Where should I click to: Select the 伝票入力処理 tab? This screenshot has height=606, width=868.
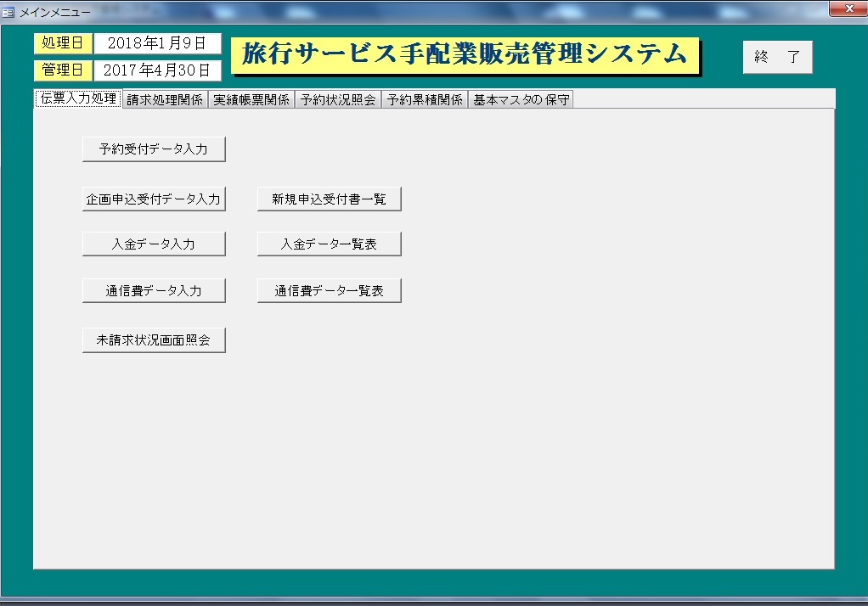pyautogui.click(x=78, y=98)
